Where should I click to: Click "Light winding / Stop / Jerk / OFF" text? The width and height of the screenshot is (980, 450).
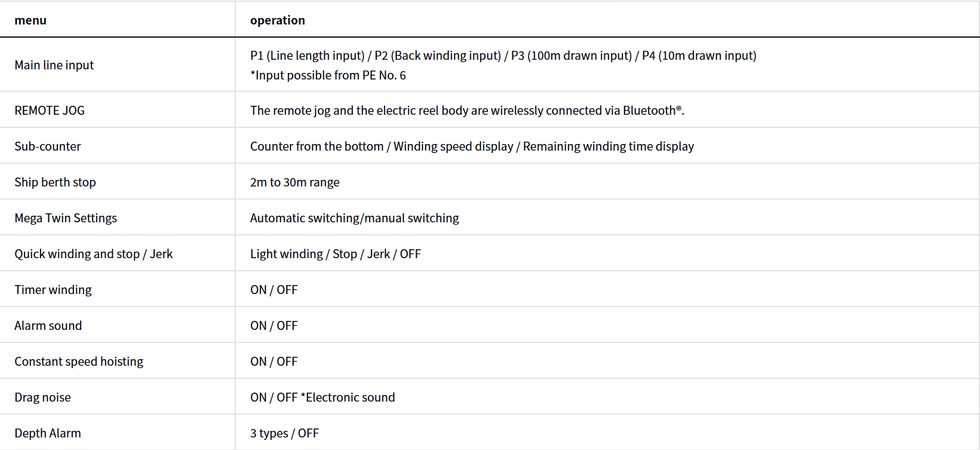pos(335,254)
